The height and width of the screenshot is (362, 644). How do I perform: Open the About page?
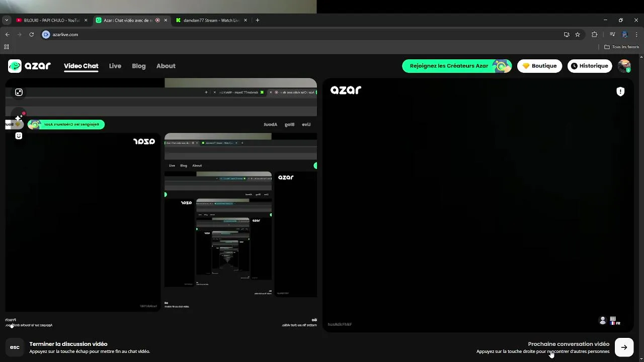click(166, 66)
